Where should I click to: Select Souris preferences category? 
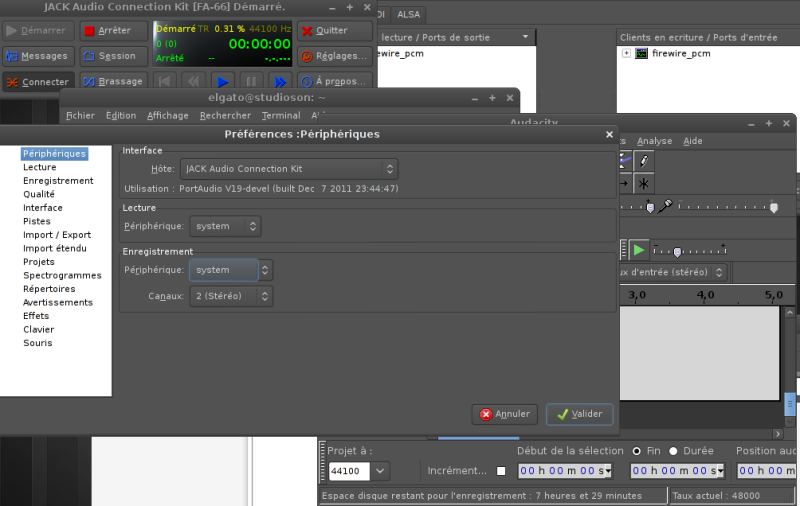[x=38, y=343]
